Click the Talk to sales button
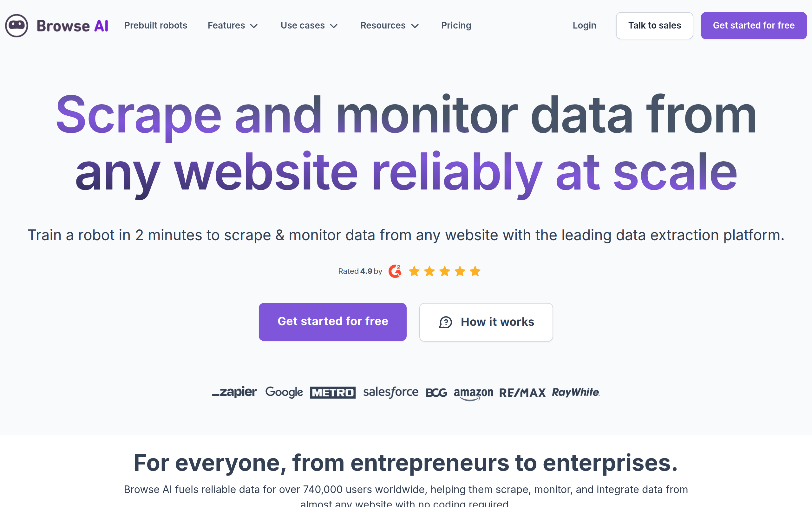812x507 pixels. click(x=654, y=25)
